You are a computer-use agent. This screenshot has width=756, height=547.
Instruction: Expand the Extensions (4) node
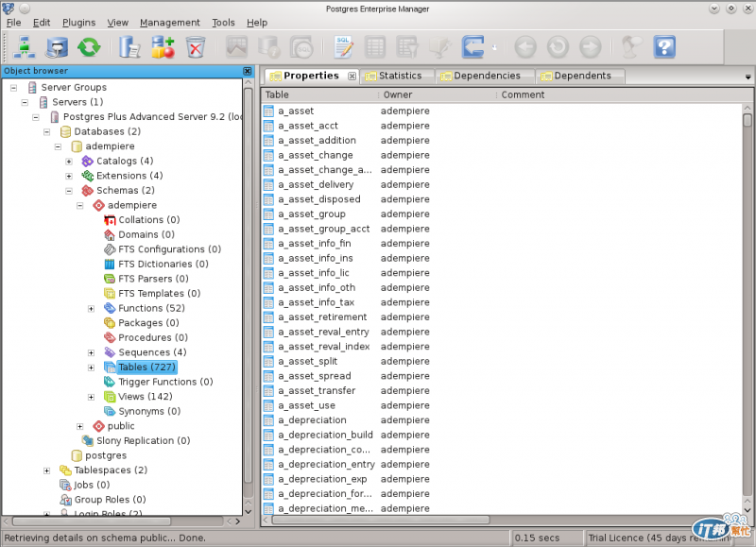(69, 176)
